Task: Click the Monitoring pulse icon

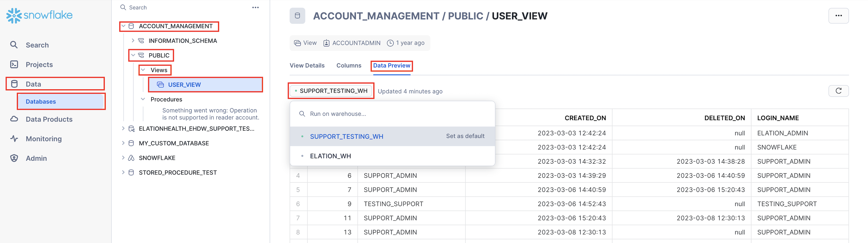Action: tap(14, 138)
